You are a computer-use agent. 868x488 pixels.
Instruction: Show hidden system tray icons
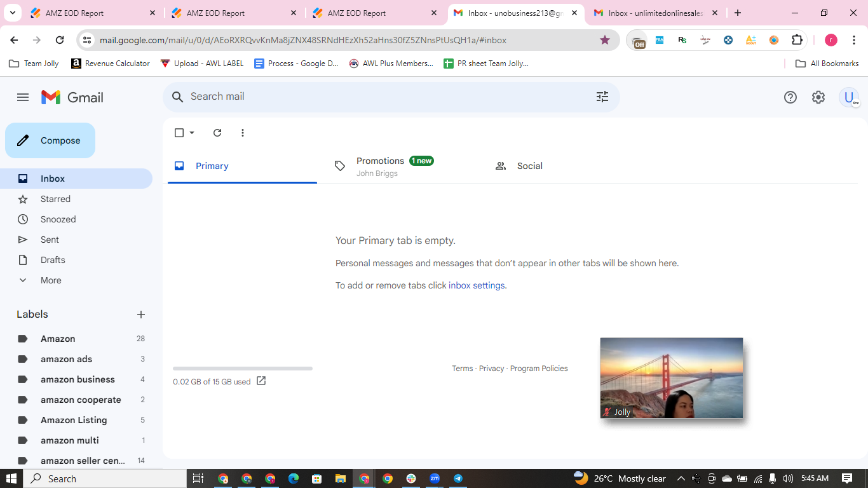coord(681,478)
